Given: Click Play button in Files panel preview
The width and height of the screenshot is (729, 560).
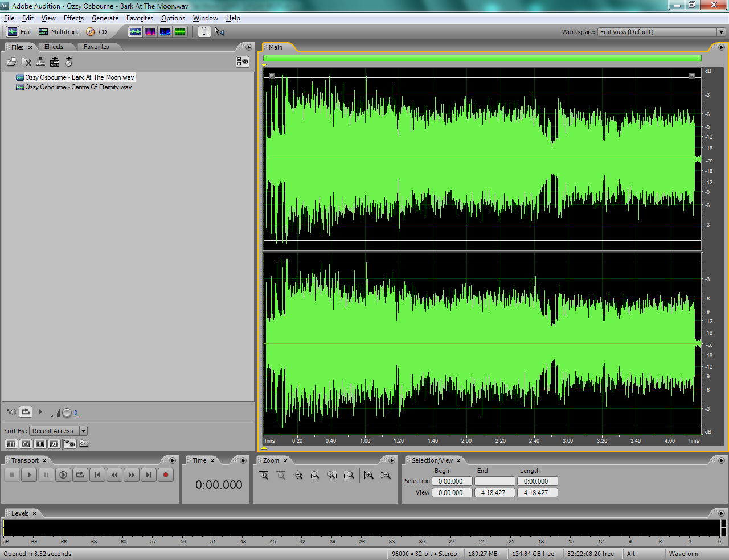Looking at the screenshot, I should tap(40, 411).
